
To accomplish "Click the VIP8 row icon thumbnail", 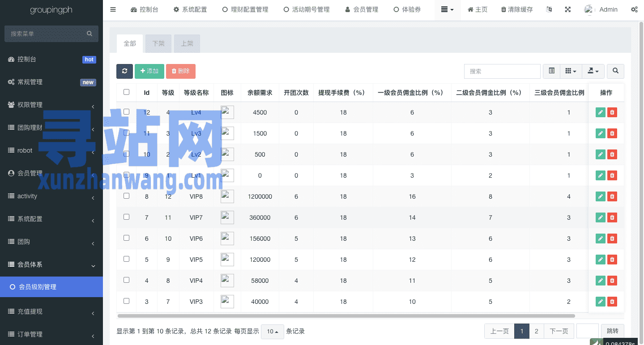I will [227, 196].
